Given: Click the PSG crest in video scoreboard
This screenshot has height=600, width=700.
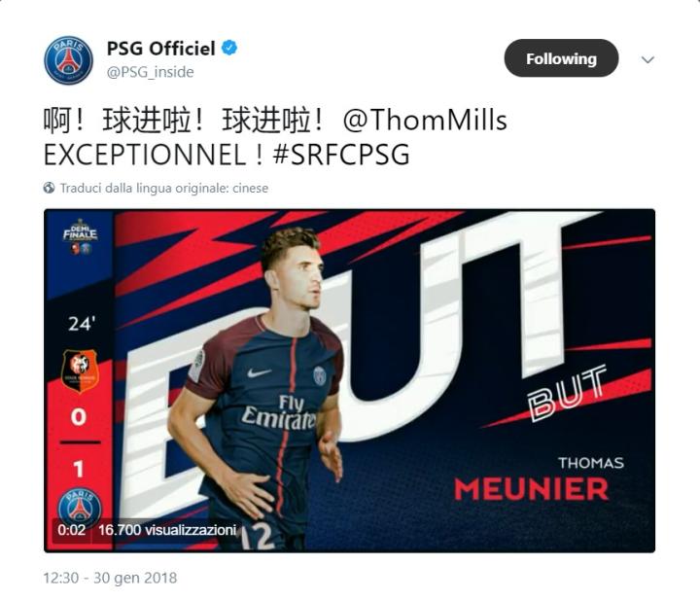Looking at the screenshot, I should click(x=80, y=508).
